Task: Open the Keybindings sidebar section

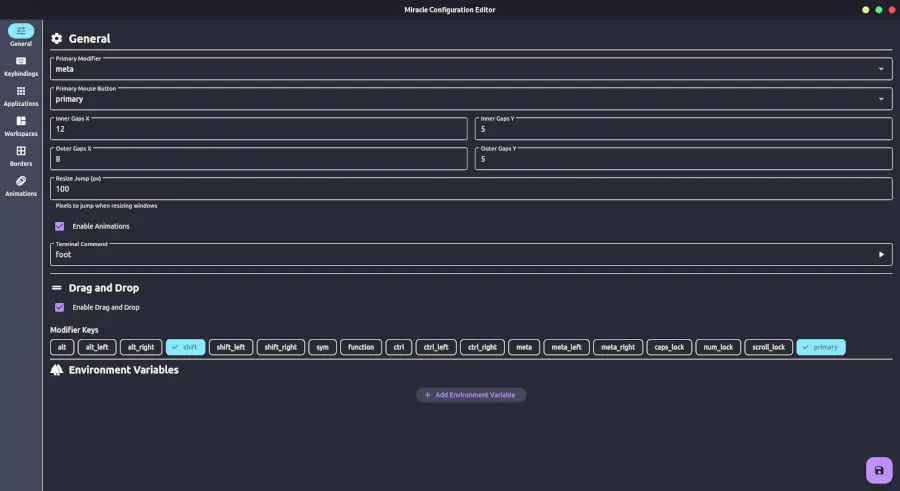Action: point(21,65)
